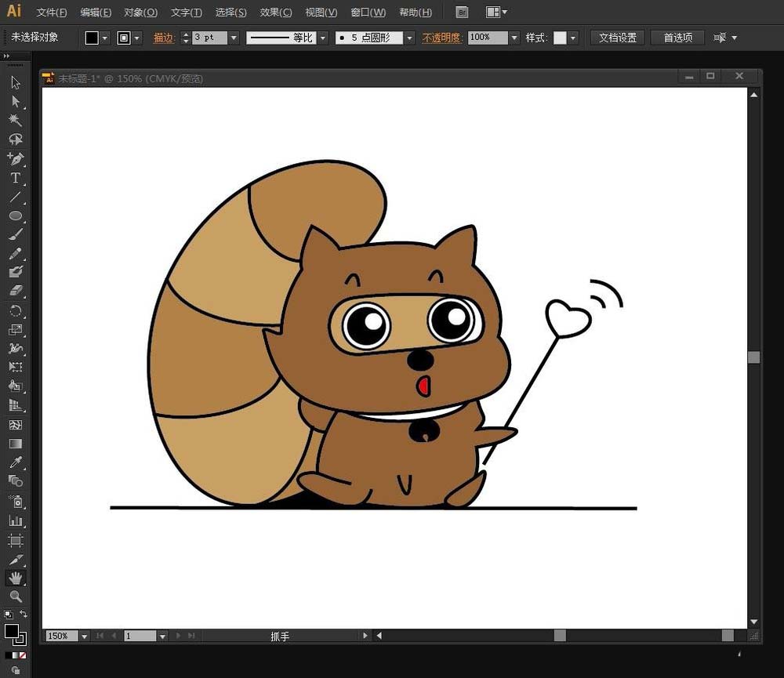Open the 文件(F) menu

[52, 13]
